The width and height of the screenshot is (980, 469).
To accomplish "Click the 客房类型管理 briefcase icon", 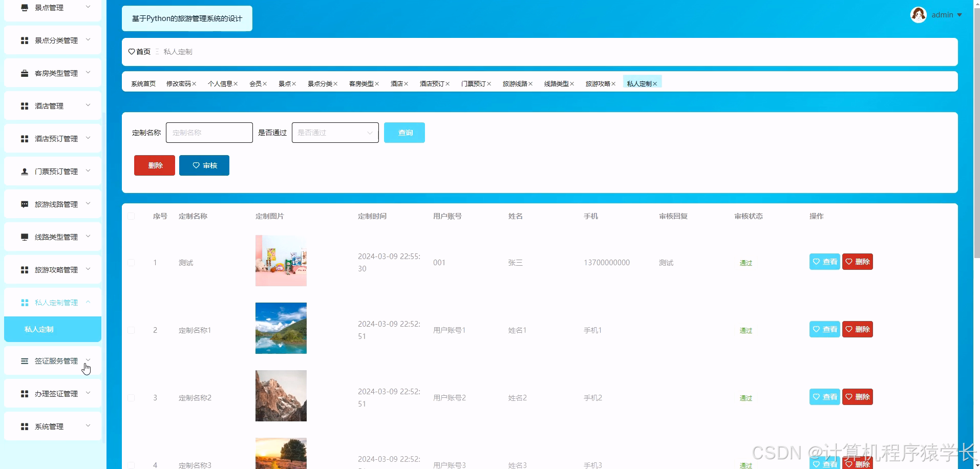I will (25, 73).
